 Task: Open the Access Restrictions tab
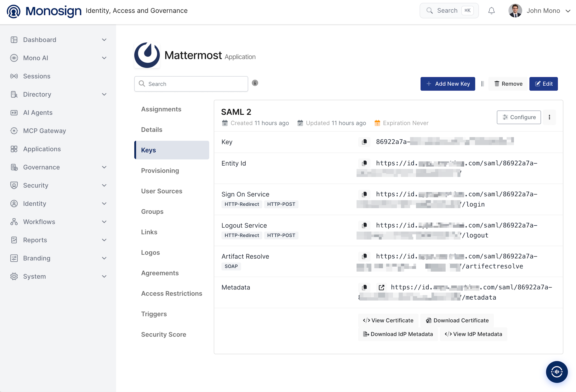[171, 293]
